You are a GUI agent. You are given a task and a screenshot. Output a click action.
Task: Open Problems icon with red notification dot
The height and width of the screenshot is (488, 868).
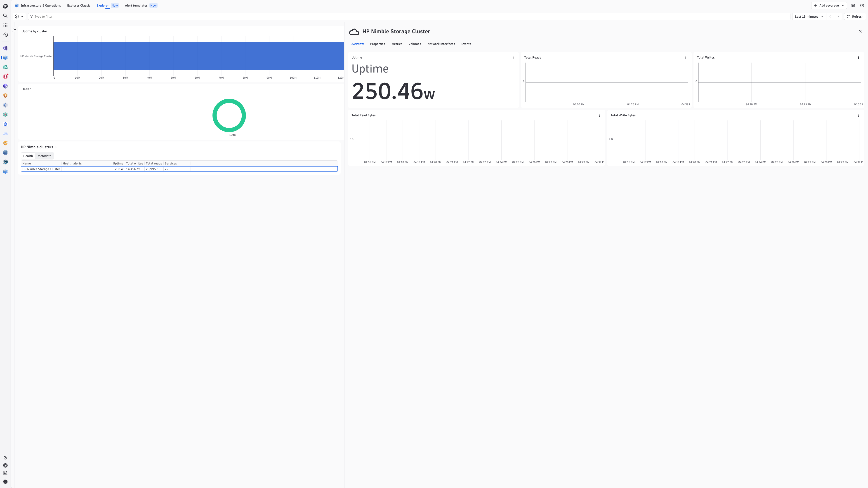click(5, 76)
